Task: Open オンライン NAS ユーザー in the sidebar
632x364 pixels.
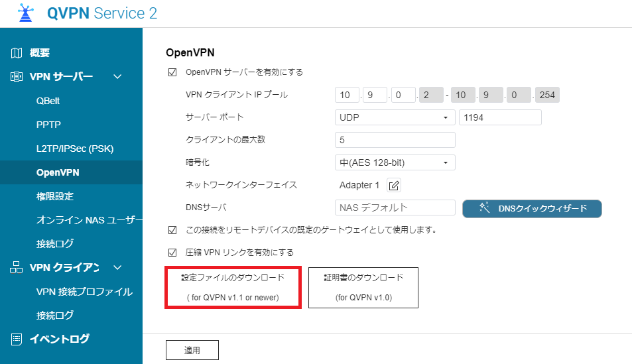Action: tap(90, 220)
